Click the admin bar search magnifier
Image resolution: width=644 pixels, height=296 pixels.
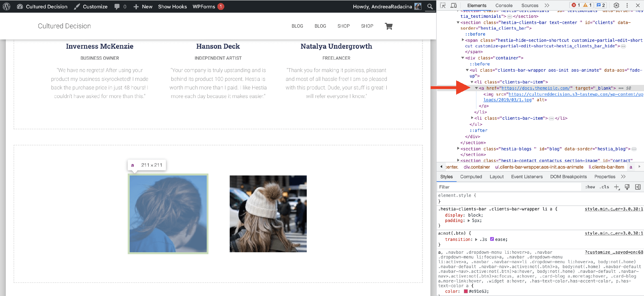(430, 6)
